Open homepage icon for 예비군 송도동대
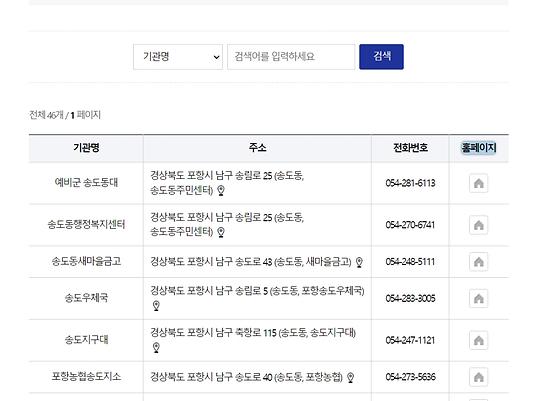This screenshot has width=560, height=401. (478, 183)
